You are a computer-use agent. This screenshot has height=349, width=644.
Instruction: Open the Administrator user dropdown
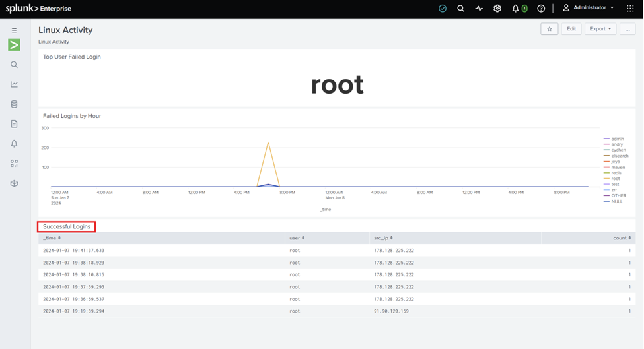pos(588,8)
